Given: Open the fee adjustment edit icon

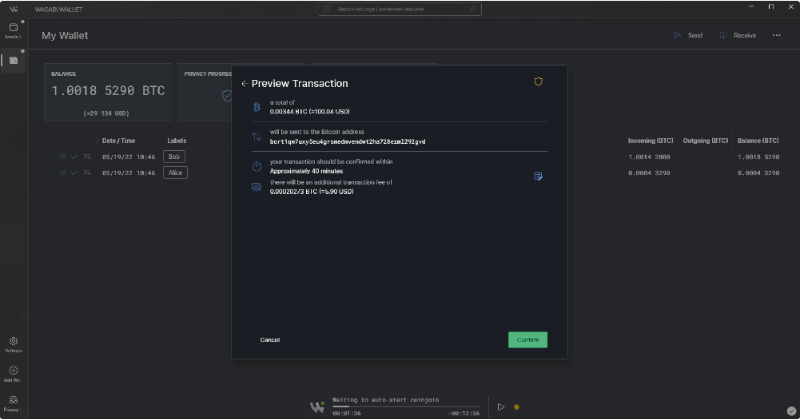Looking at the screenshot, I should point(538,176).
